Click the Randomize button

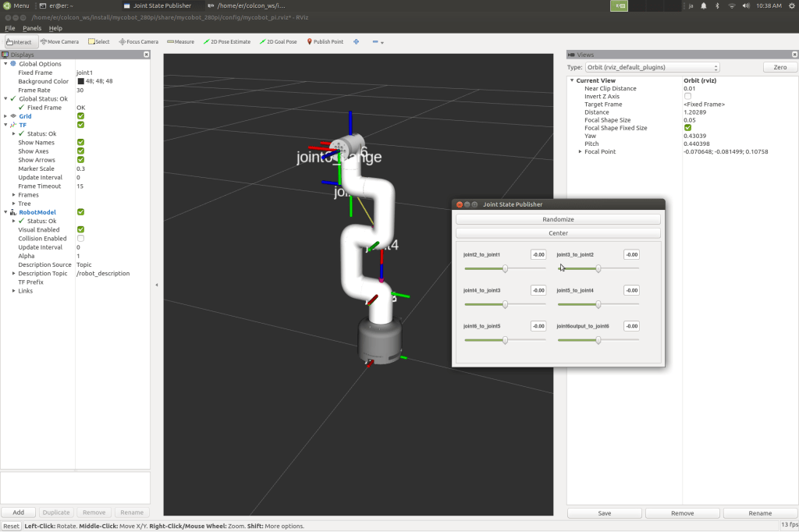tap(558, 220)
